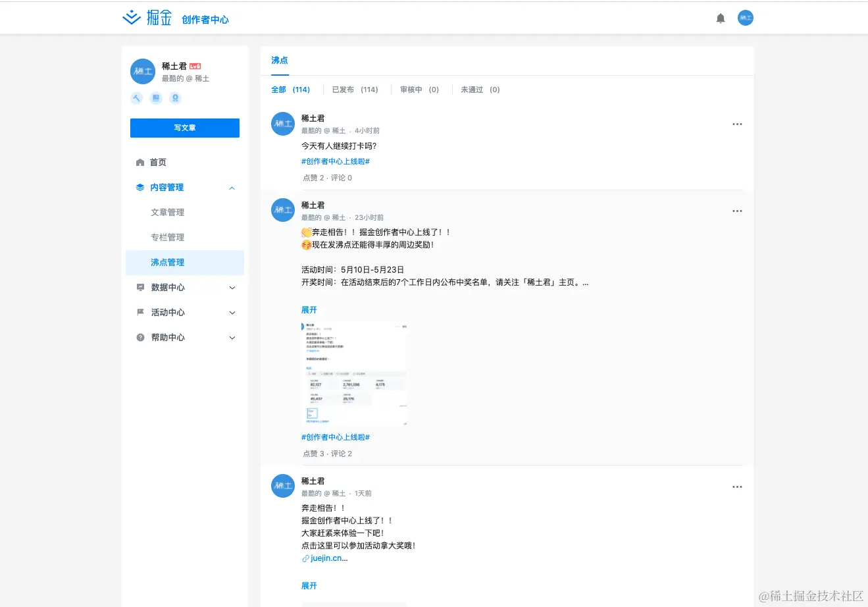Click the Lv6 level badge
The image size is (868, 607).
click(x=195, y=66)
